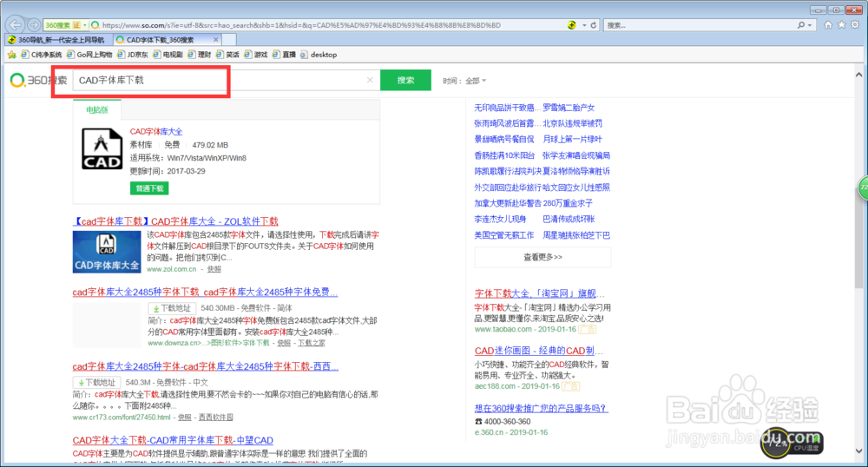Open hot news 加拿大更新赴华警告
868x467 pixels.
508,203
